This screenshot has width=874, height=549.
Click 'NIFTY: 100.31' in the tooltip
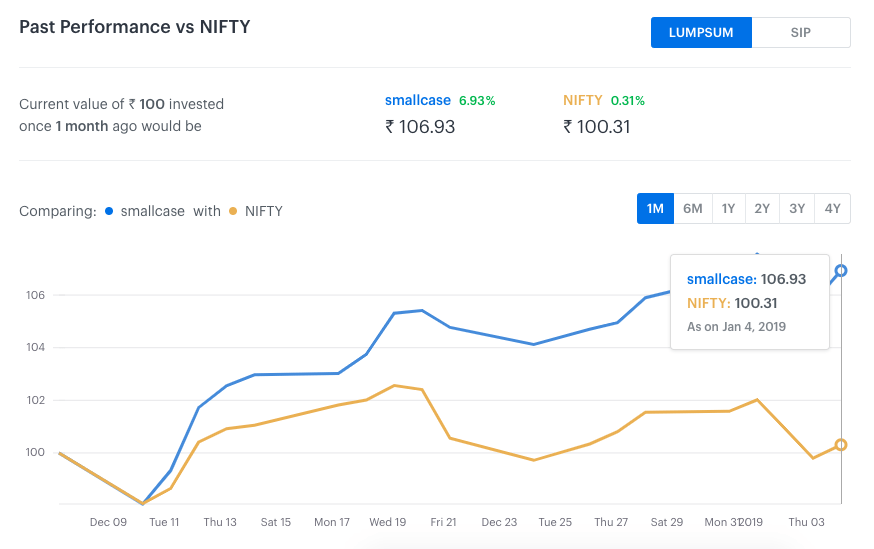point(732,303)
